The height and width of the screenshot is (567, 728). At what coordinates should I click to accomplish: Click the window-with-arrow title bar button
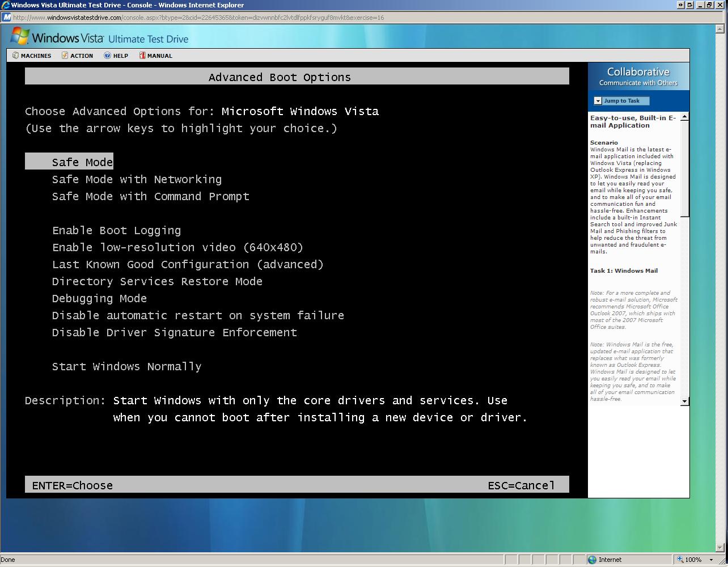tap(690, 5)
